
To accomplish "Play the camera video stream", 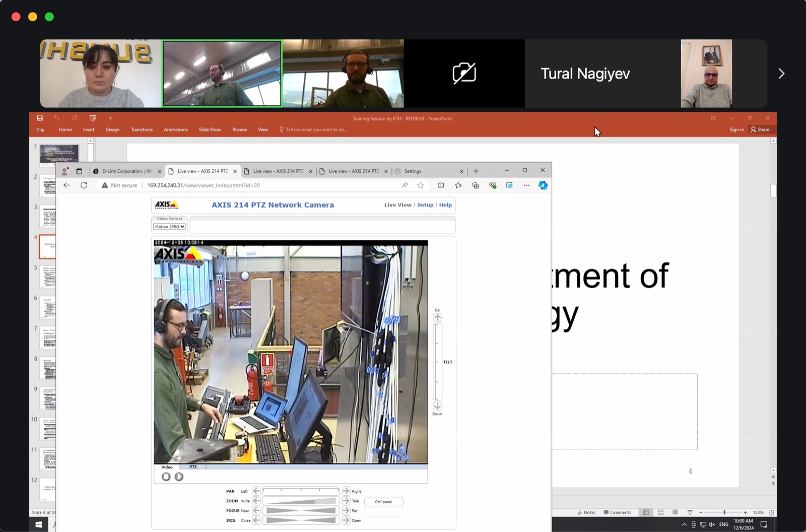I will pos(179,477).
